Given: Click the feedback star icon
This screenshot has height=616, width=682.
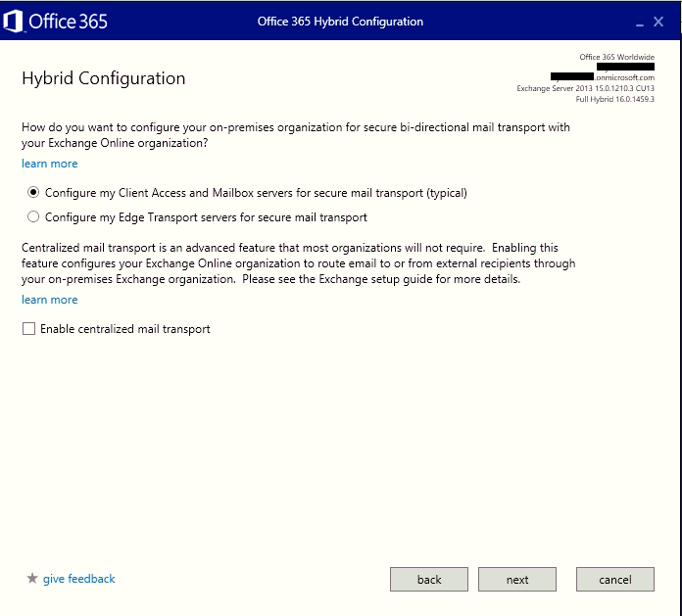Looking at the screenshot, I should click(x=32, y=578).
